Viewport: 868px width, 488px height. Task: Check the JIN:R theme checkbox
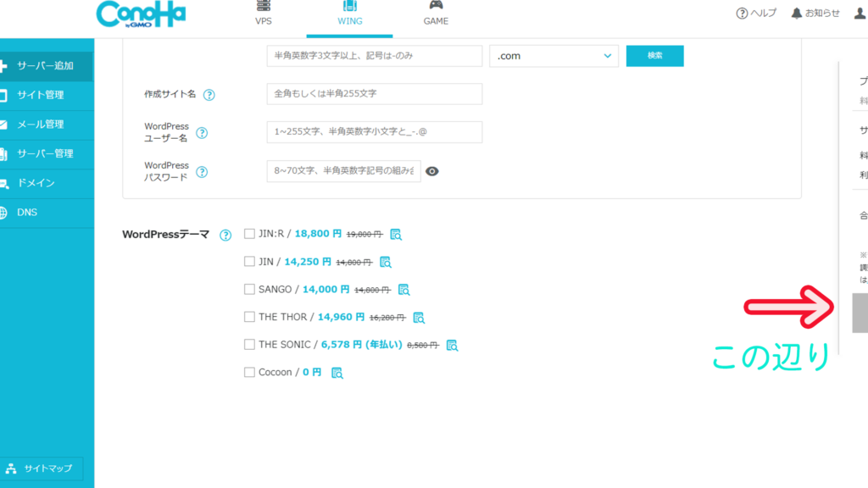point(250,234)
